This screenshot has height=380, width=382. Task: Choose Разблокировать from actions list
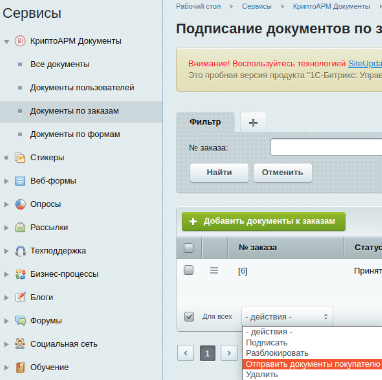tap(312, 353)
